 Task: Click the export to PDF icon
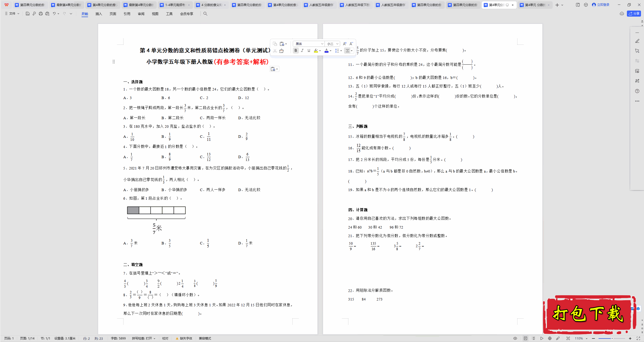tap(34, 14)
